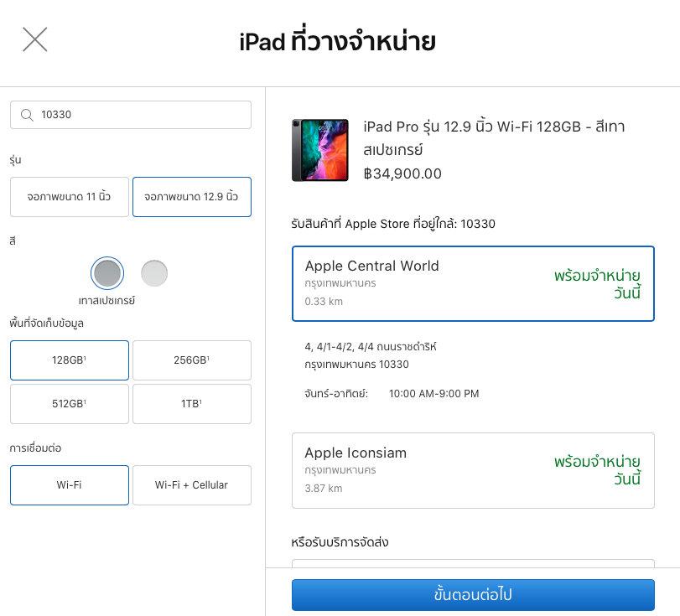Select 512GB storage option
The height and width of the screenshot is (616, 680).
[70, 404]
